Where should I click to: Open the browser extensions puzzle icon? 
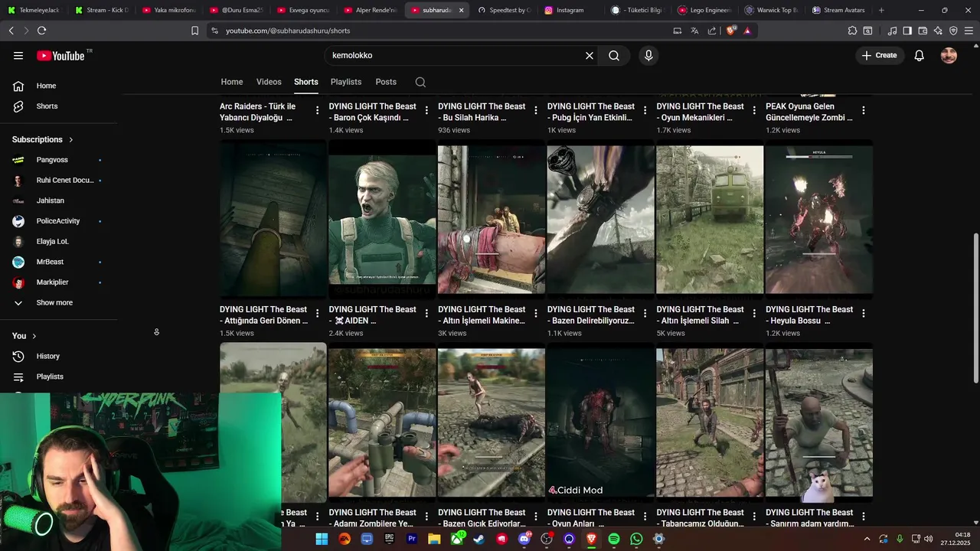pos(852,31)
